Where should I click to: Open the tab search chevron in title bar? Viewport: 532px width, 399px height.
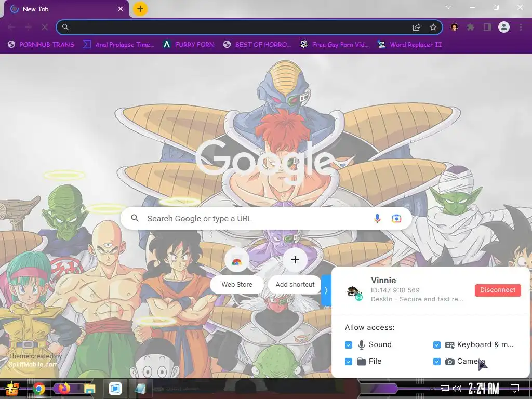point(448,7)
